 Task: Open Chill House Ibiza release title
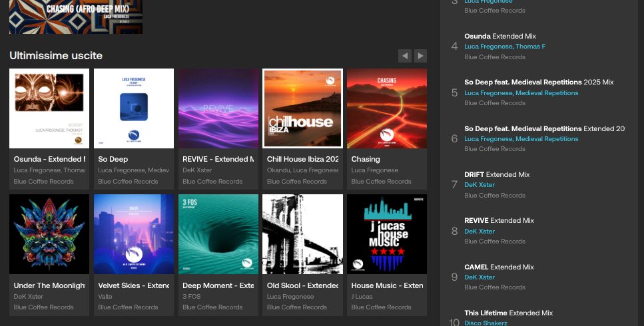(x=303, y=159)
